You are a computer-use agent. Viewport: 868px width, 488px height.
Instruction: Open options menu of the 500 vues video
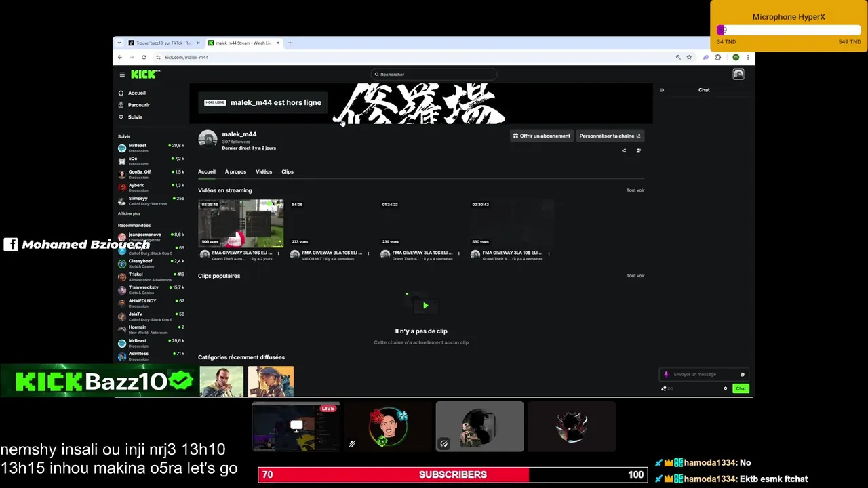click(x=278, y=253)
